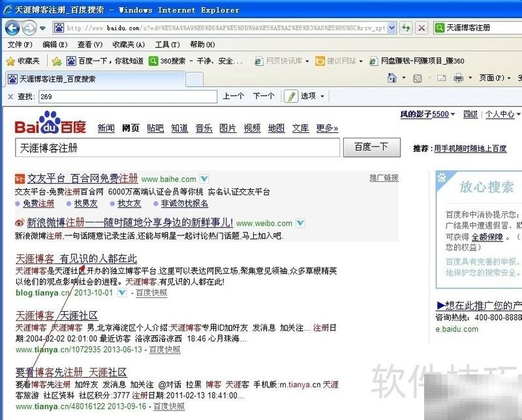Toggle the find highlight pen icon
The width and height of the screenshot is (522, 420).
click(291, 96)
